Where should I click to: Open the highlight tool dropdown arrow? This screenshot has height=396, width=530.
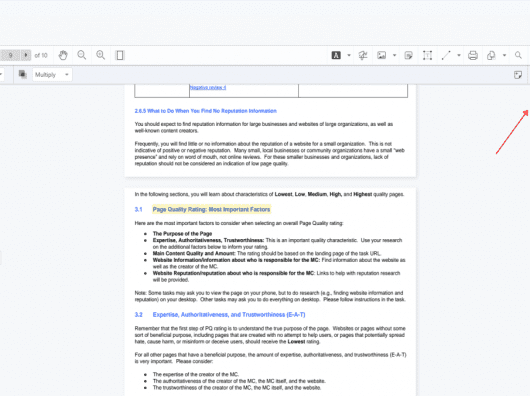point(349,55)
